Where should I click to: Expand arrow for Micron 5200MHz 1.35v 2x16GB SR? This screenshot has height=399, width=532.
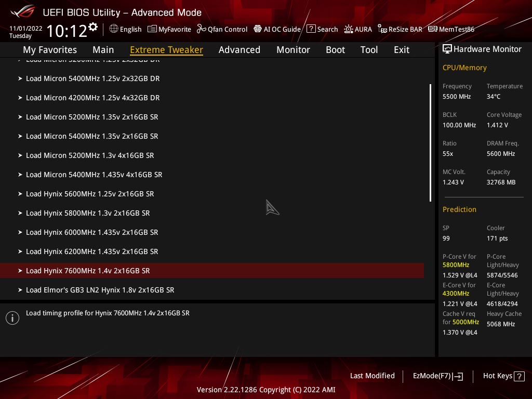click(x=20, y=117)
